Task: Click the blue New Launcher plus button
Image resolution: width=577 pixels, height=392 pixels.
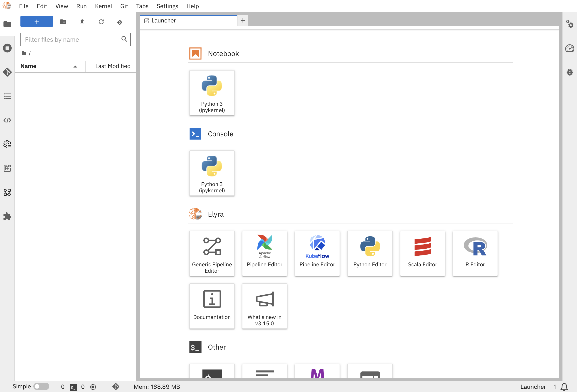Action: coord(37,22)
